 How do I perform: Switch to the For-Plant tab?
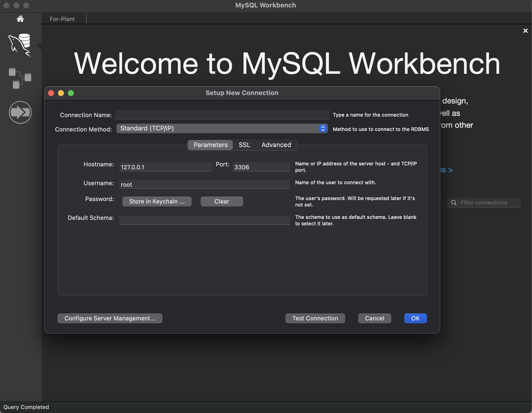(62, 19)
